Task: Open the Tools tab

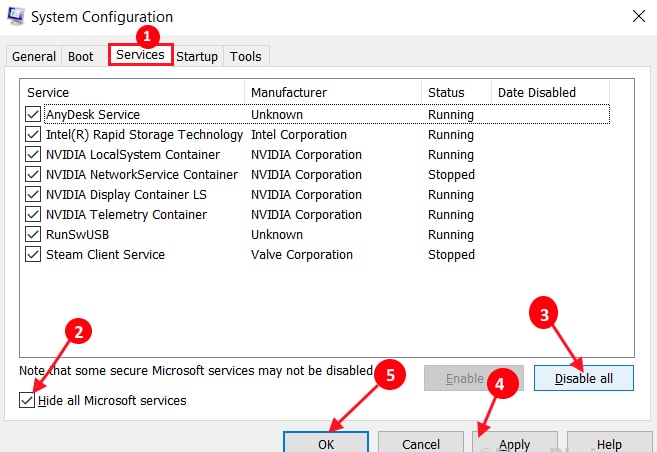Action: 246,57
